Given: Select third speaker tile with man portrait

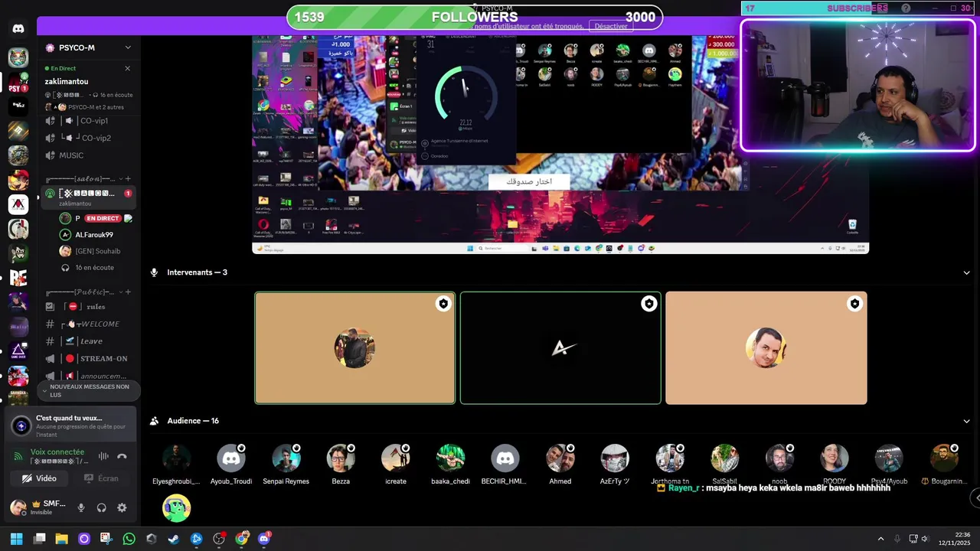Looking at the screenshot, I should 766,347.
